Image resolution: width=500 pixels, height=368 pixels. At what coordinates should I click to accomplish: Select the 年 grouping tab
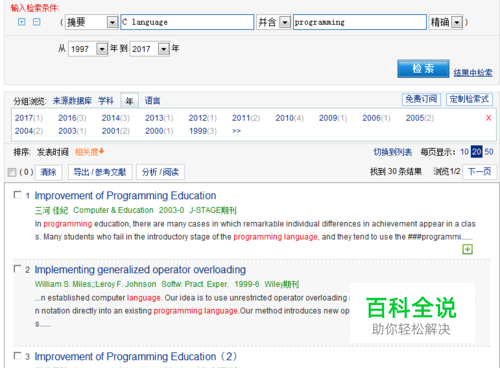tap(129, 101)
